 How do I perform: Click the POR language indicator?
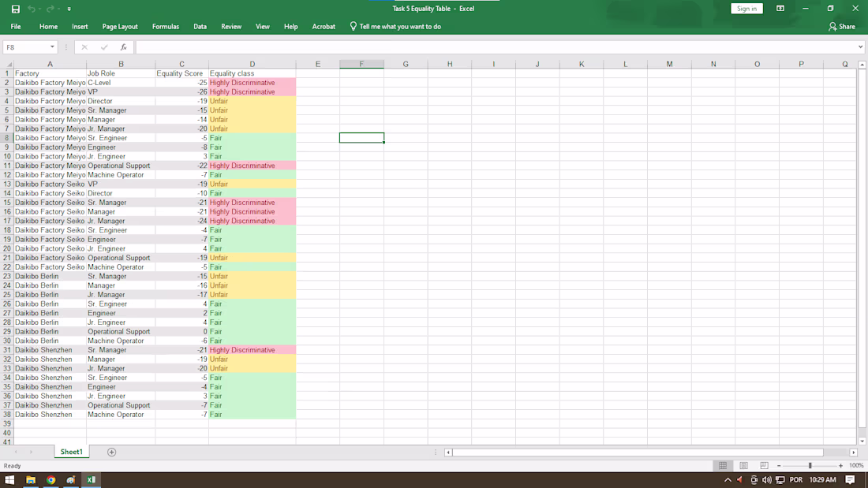click(x=796, y=479)
